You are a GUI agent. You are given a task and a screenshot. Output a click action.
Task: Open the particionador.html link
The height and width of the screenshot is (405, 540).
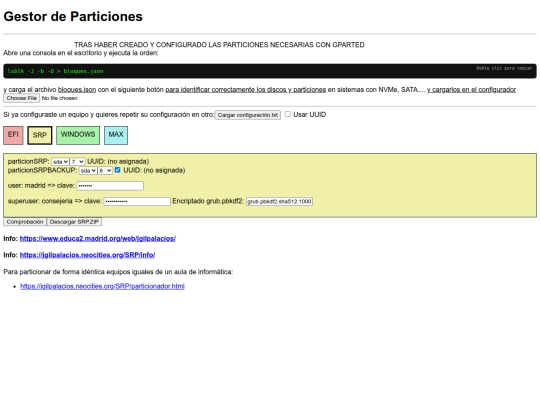click(x=102, y=286)
